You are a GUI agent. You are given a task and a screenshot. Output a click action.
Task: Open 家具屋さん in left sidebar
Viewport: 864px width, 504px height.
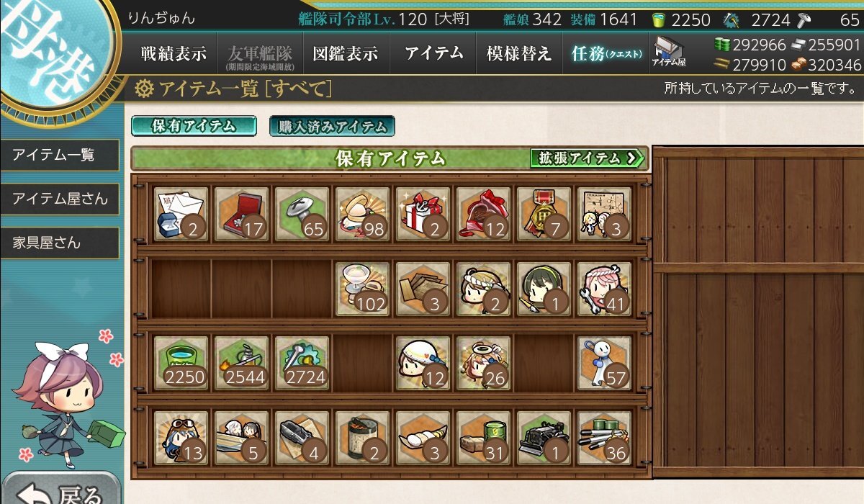point(60,243)
